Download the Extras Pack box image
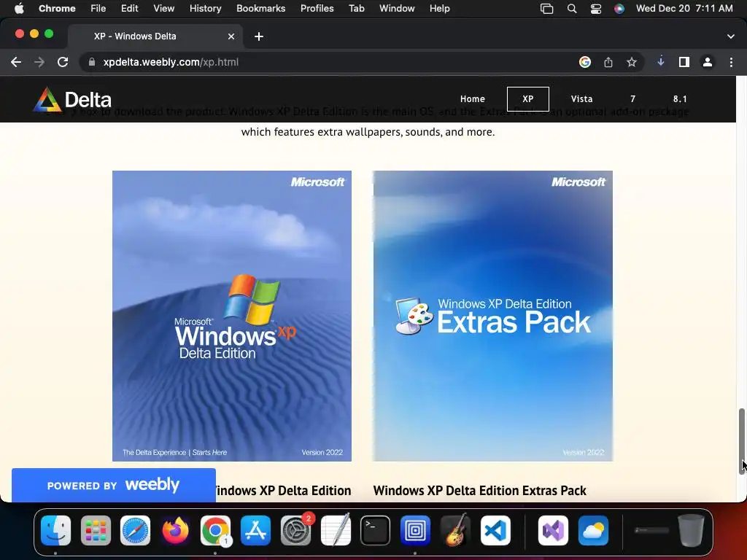The image size is (747, 560). coord(492,316)
